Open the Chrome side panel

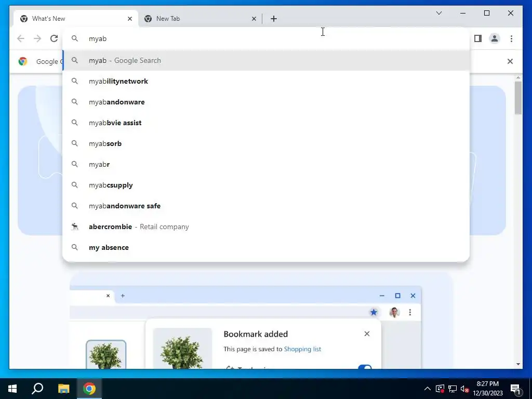478,38
